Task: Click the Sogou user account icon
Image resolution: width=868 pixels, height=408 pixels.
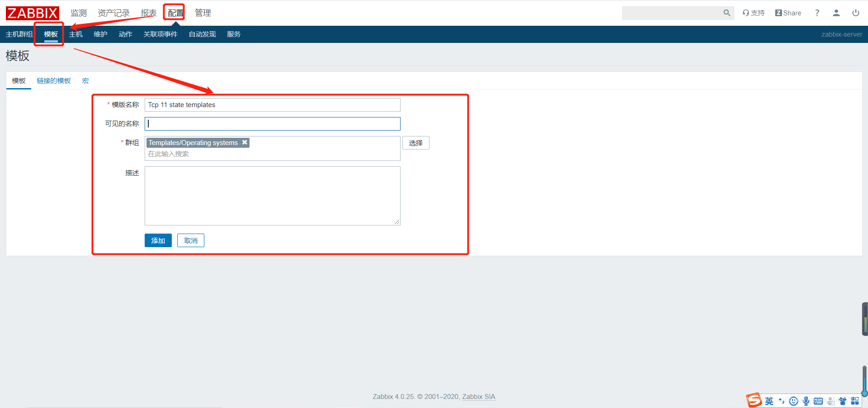Action: (x=830, y=401)
